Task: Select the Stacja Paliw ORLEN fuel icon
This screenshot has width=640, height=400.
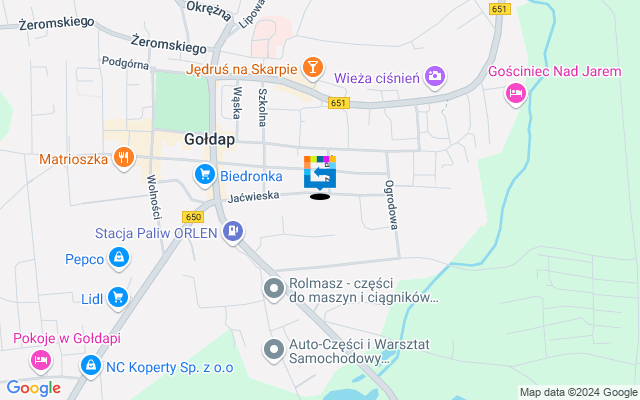Action: click(233, 232)
